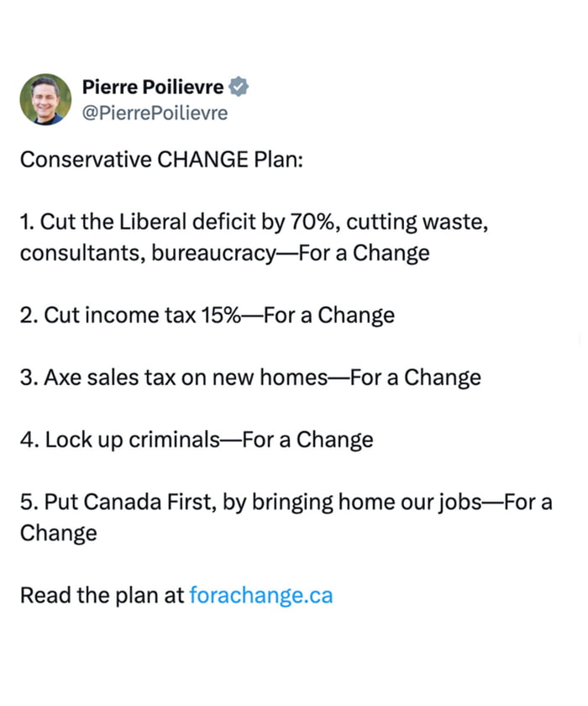Open the @PierrePoilievre handle
588x706 pixels.
[x=155, y=113]
